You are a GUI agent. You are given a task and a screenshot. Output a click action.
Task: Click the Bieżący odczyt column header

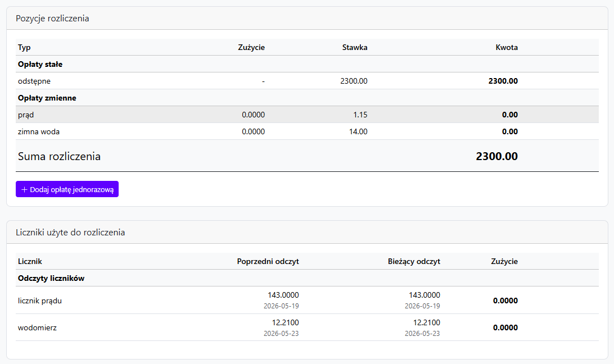414,261
